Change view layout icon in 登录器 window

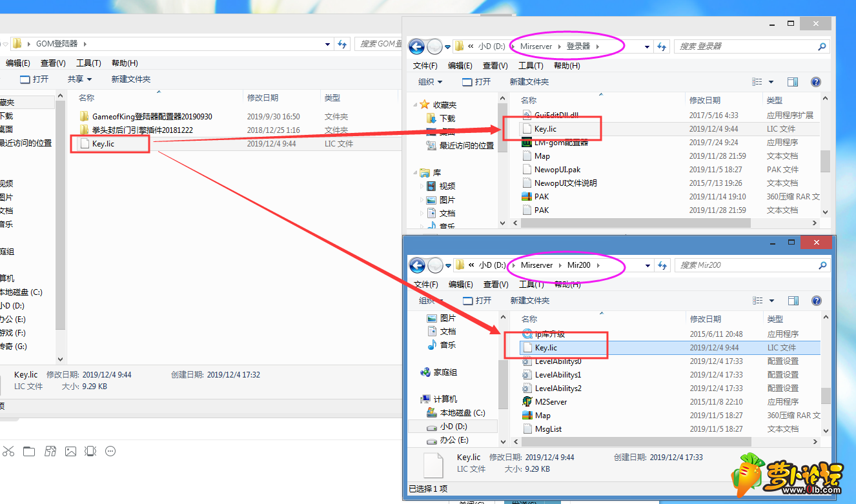tap(758, 82)
